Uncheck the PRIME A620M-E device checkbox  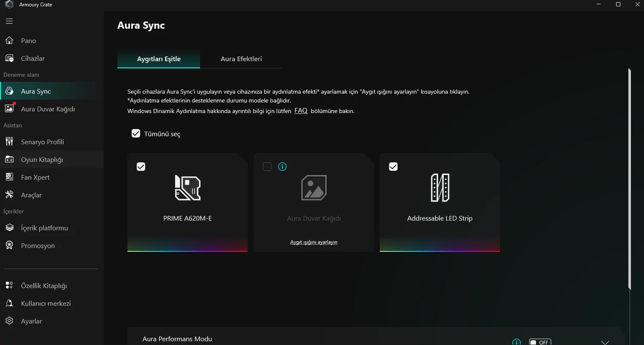coord(141,167)
